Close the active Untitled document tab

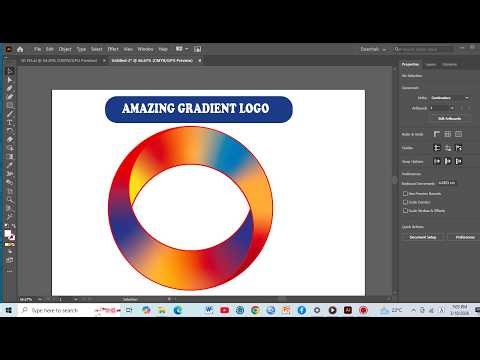click(200, 61)
